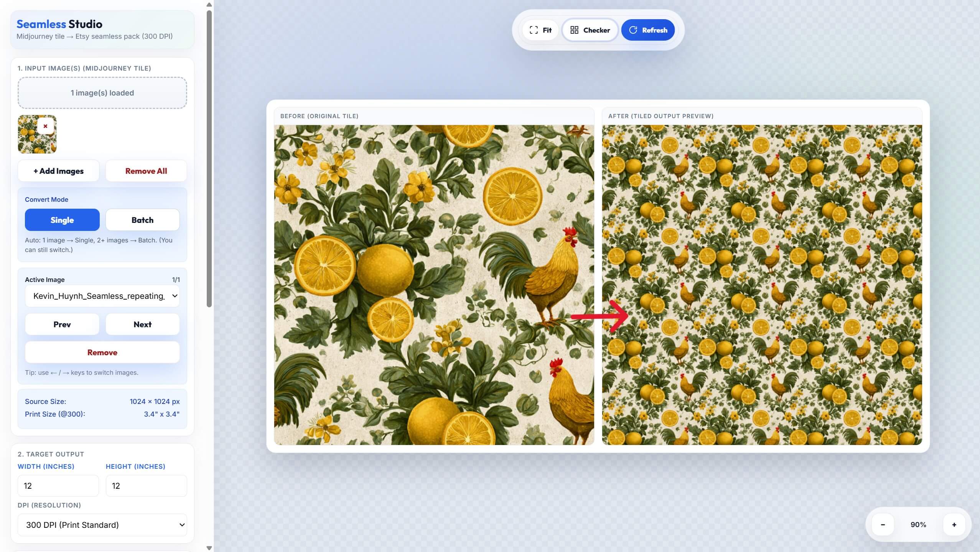This screenshot has width=980, height=552.
Task: Zoom in with the plus icon
Action: coord(954,524)
